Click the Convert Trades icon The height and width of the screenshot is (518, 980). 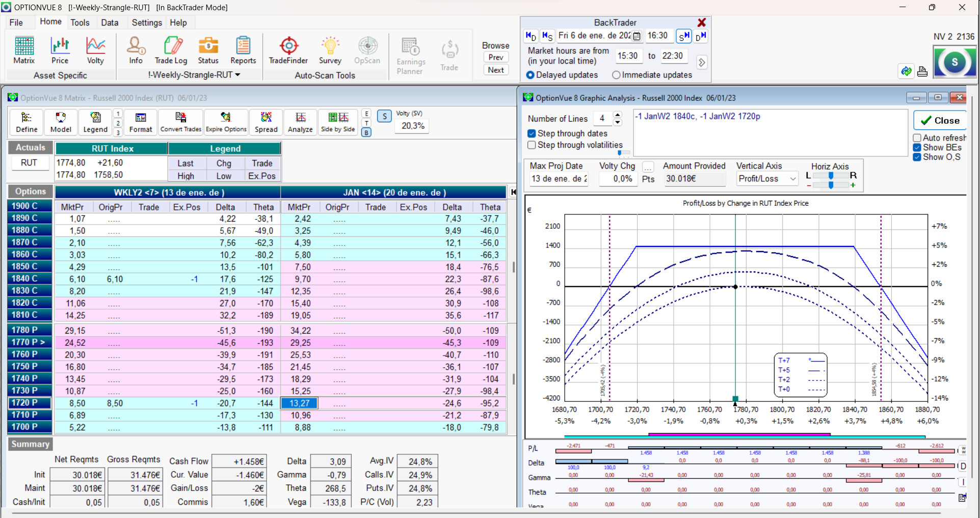[x=181, y=122]
